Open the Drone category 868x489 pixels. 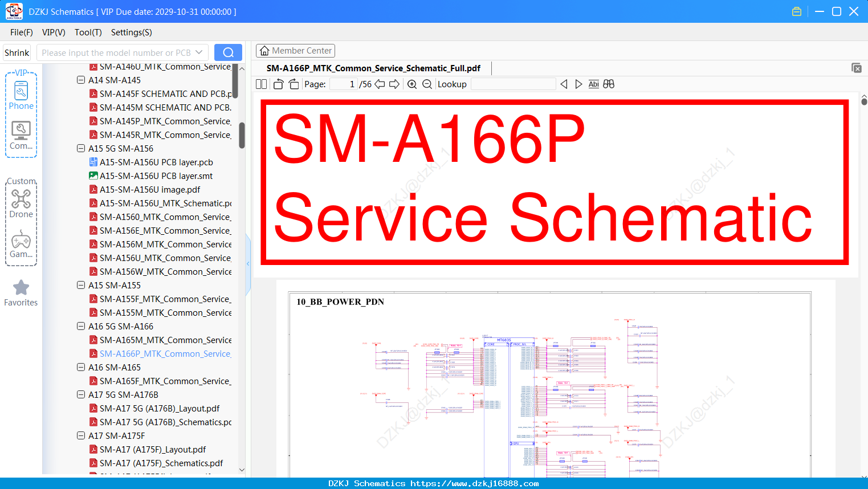(x=21, y=203)
